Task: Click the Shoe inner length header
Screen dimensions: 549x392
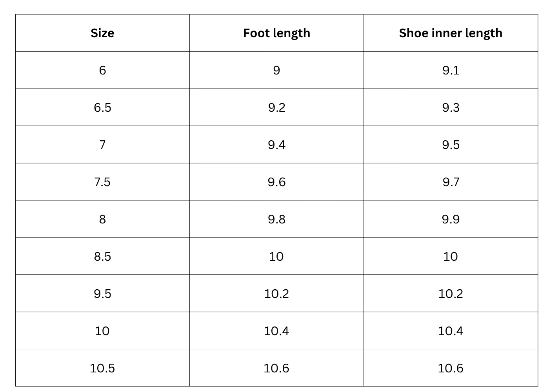Action: [x=451, y=33]
